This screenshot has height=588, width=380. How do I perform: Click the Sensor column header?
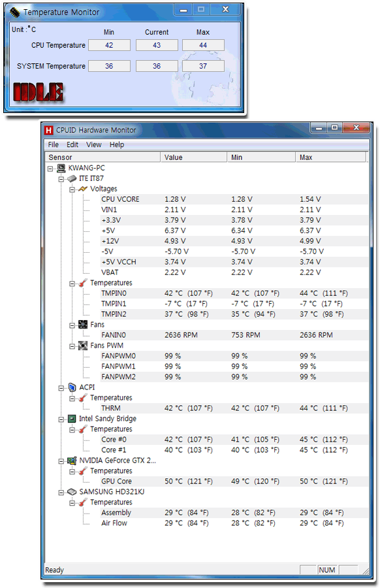[103, 157]
